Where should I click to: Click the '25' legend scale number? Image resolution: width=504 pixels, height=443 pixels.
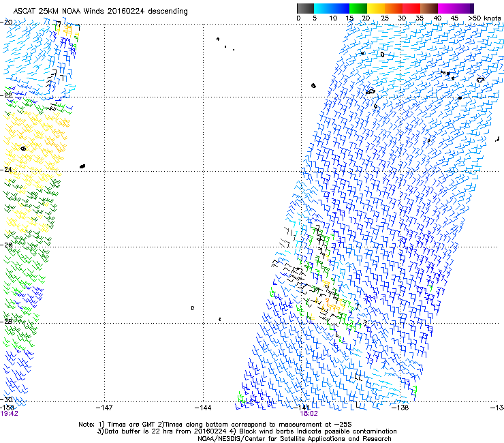pyautogui.click(x=385, y=18)
